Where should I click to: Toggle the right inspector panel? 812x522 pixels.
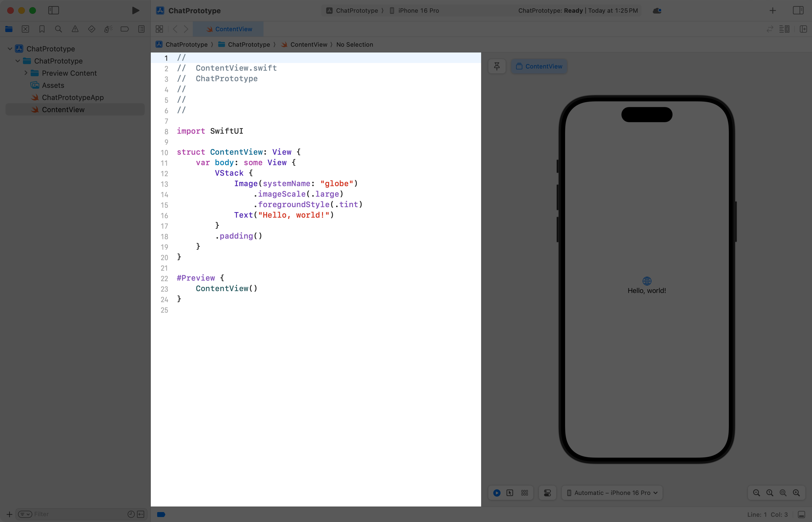pyautogui.click(x=798, y=10)
